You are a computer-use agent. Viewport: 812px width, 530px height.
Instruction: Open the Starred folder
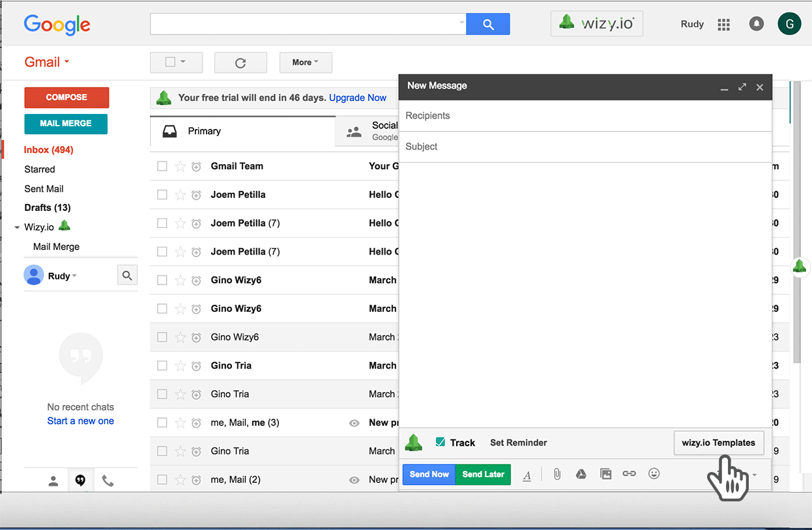[x=40, y=169]
